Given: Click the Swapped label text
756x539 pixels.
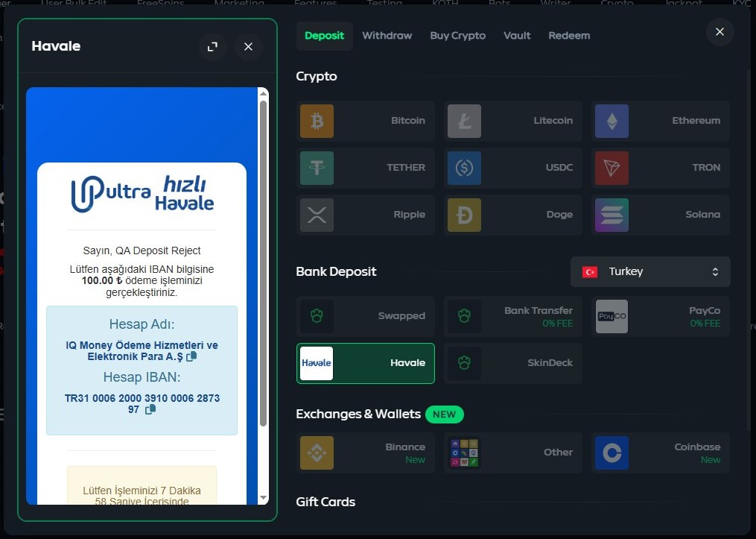Looking at the screenshot, I should [401, 315].
